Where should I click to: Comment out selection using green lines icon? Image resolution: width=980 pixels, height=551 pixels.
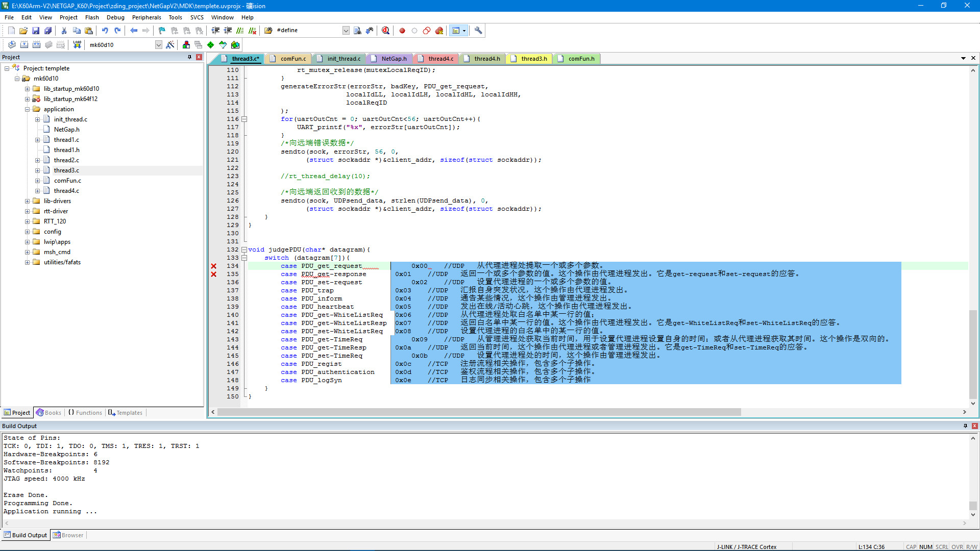click(240, 31)
